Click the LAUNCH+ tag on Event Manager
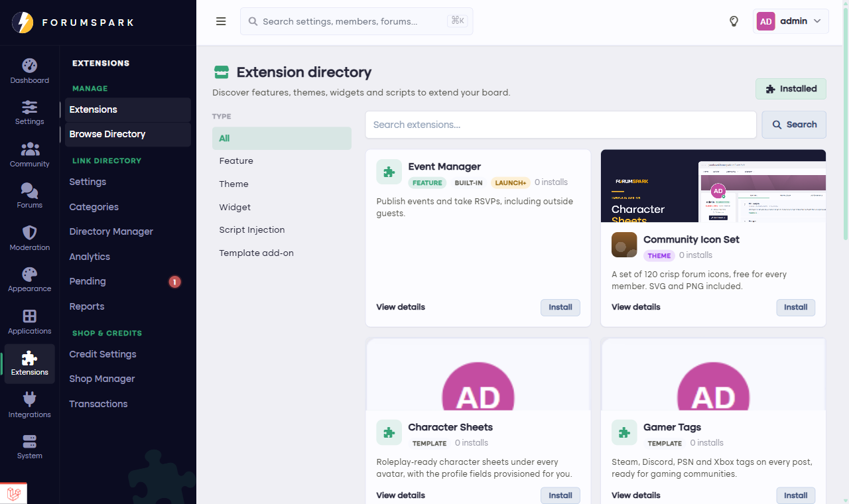The height and width of the screenshot is (504, 849). [x=511, y=182]
